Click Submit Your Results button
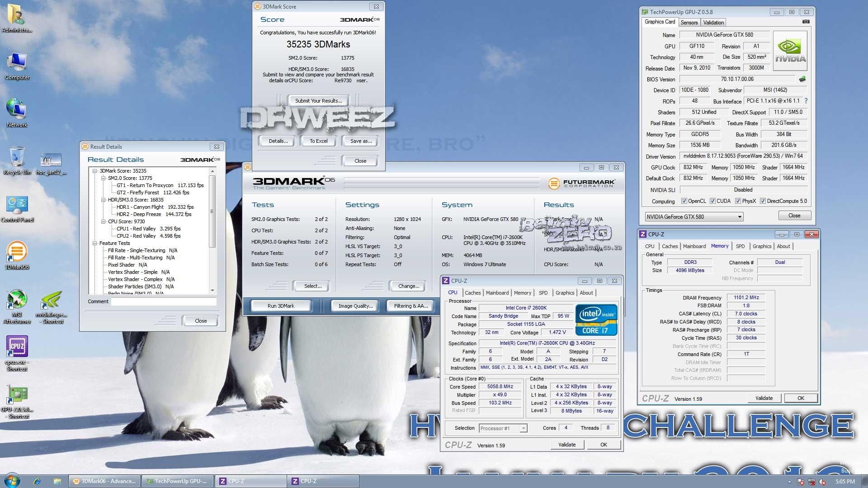 click(x=318, y=100)
